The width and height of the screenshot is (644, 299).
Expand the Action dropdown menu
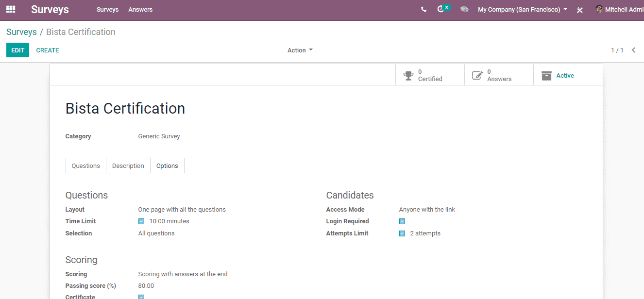point(300,50)
